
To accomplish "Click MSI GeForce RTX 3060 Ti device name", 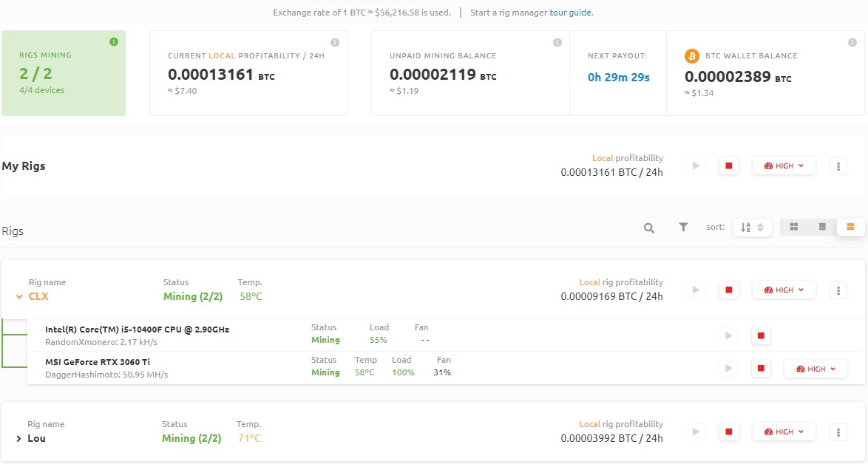I will (98, 362).
